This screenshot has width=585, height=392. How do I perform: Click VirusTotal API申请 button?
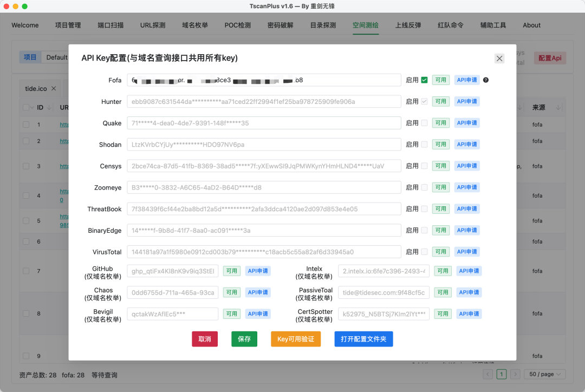point(467,252)
